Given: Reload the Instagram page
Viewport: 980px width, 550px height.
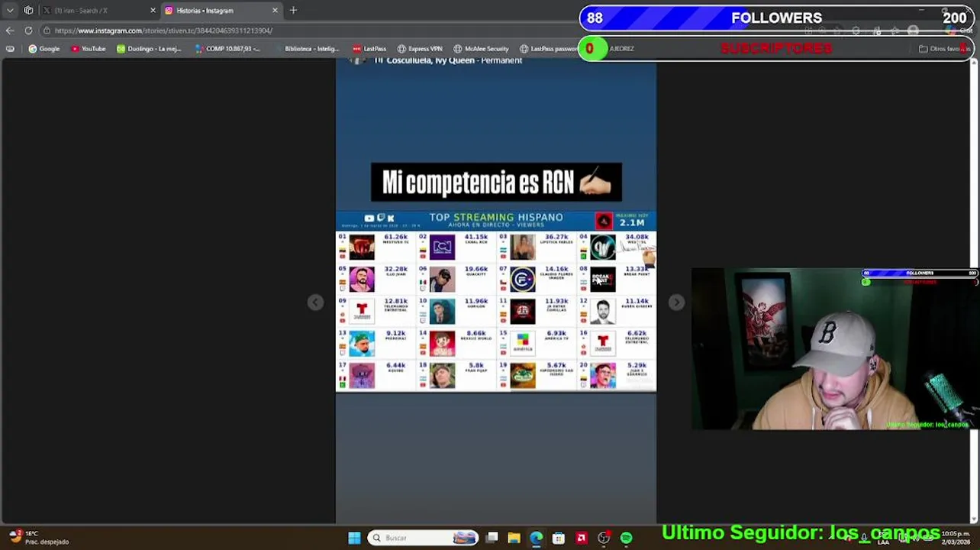Looking at the screenshot, I should click(28, 31).
